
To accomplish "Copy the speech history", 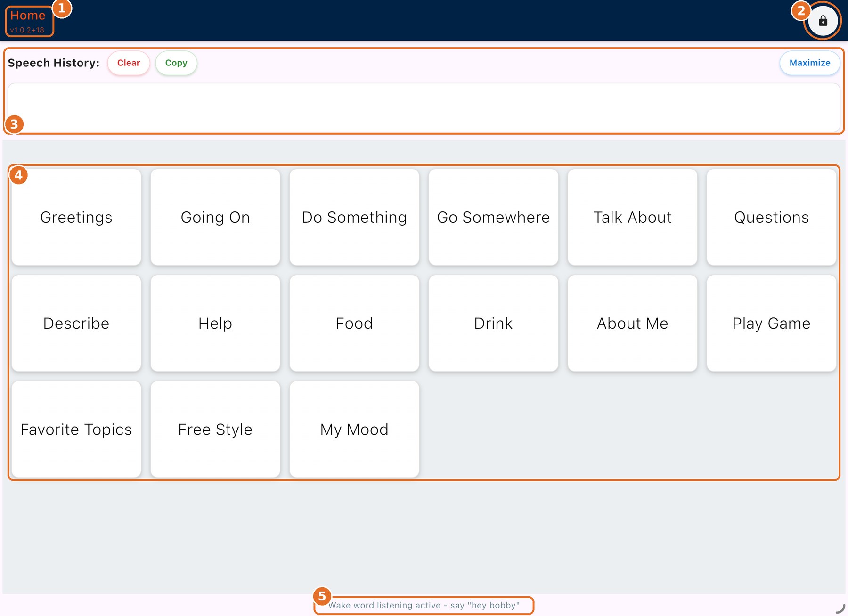I will 176,63.
